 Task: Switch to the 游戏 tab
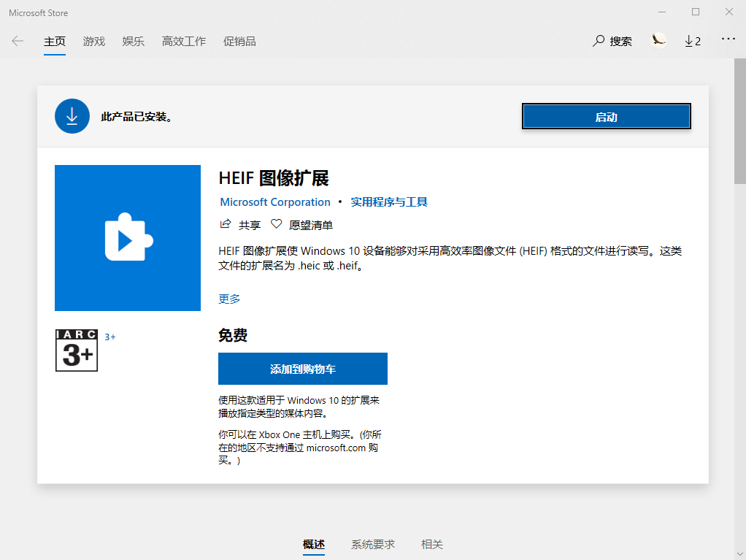click(93, 42)
